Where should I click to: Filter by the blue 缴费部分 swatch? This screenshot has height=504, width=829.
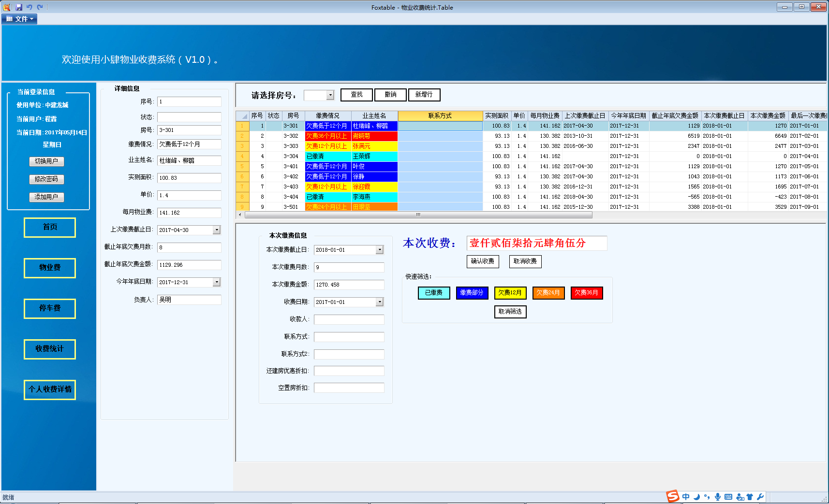[x=472, y=293]
